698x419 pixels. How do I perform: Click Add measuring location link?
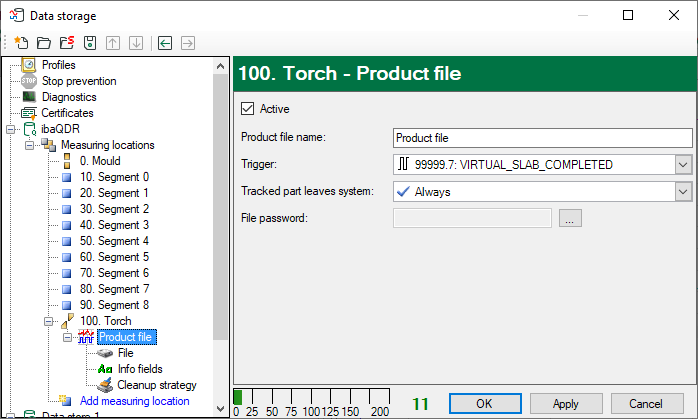134,401
